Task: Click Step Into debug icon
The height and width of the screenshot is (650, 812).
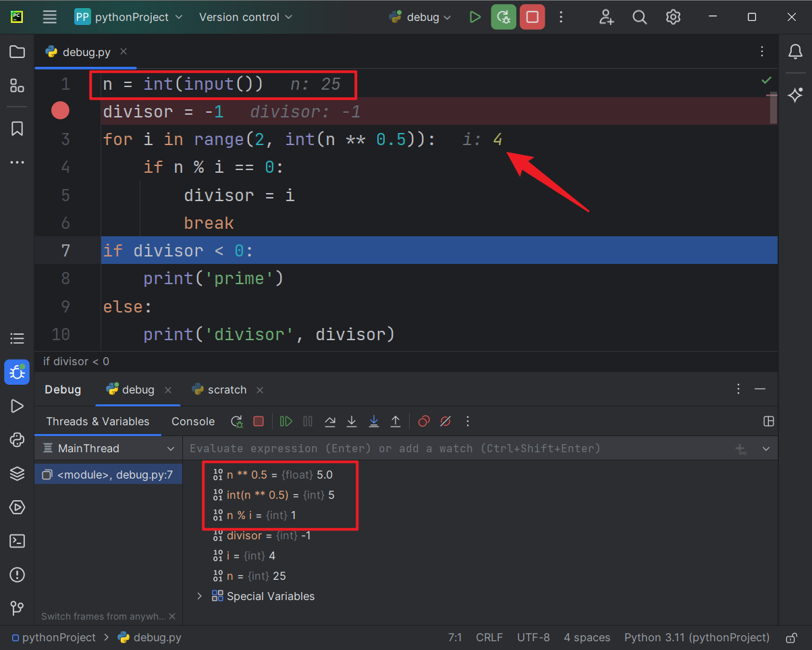Action: pyautogui.click(x=352, y=421)
